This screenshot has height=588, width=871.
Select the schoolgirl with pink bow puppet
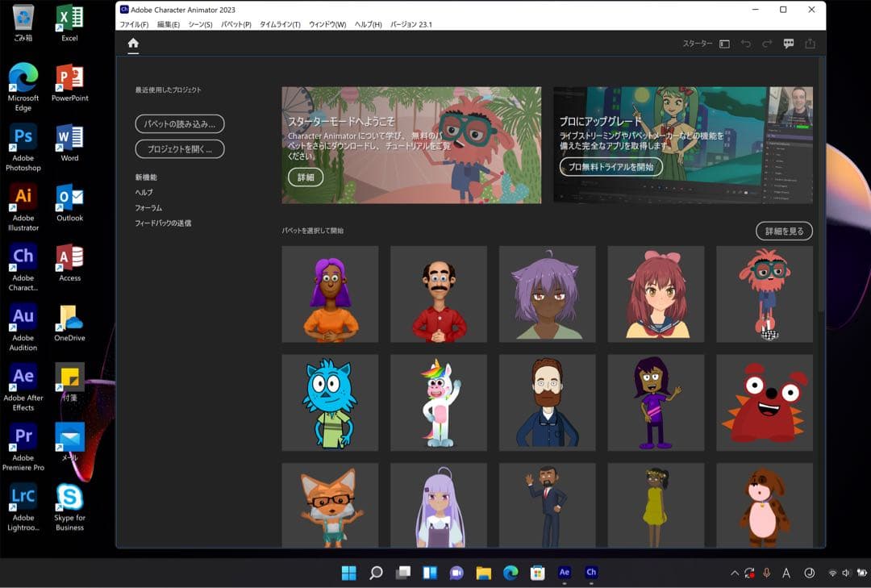(x=656, y=294)
